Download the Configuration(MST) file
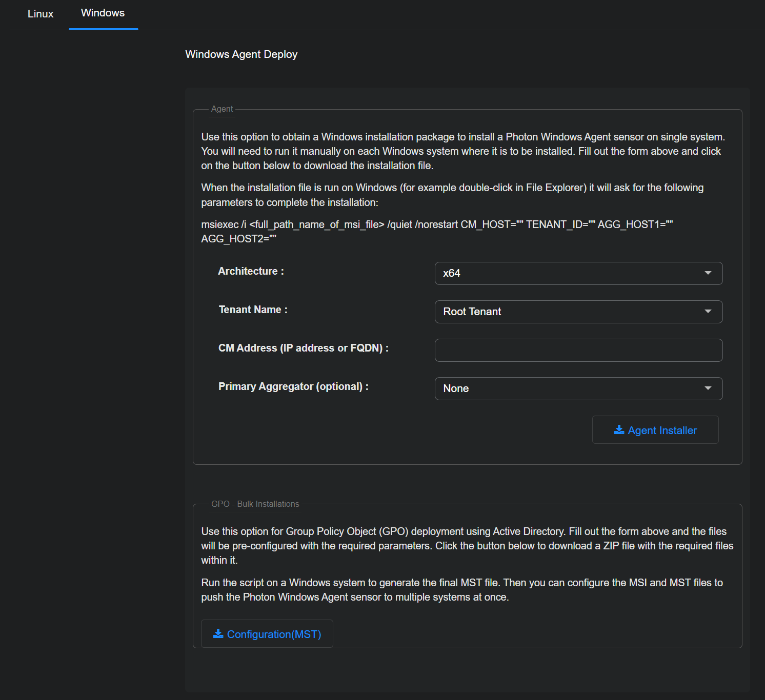Viewport: 765px width, 700px height. click(273, 634)
